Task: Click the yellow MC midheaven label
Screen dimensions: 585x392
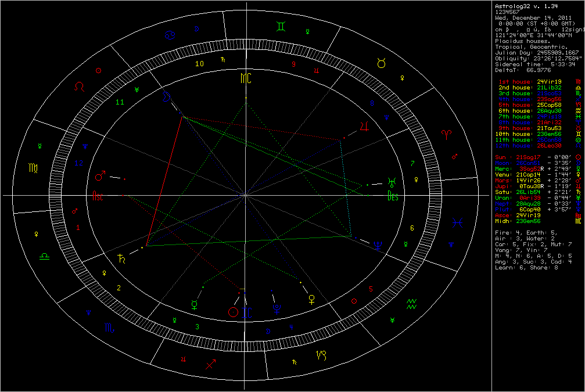Action: (x=246, y=78)
